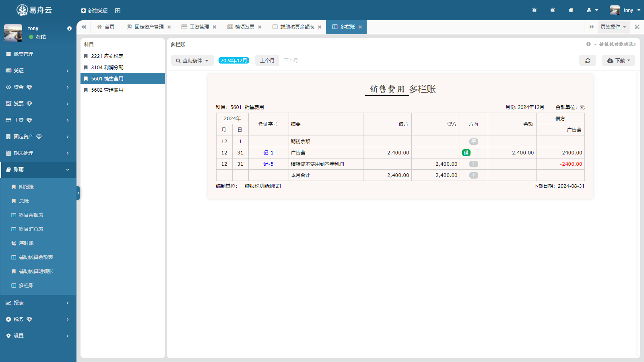644x362 pixels.
Task: Expand the 工资 sidebar menu
Action: point(38,120)
